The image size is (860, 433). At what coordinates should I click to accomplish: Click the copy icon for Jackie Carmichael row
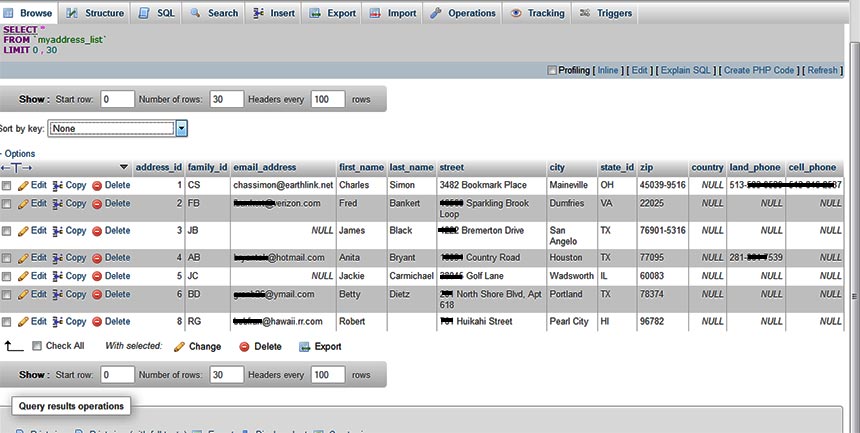58,277
